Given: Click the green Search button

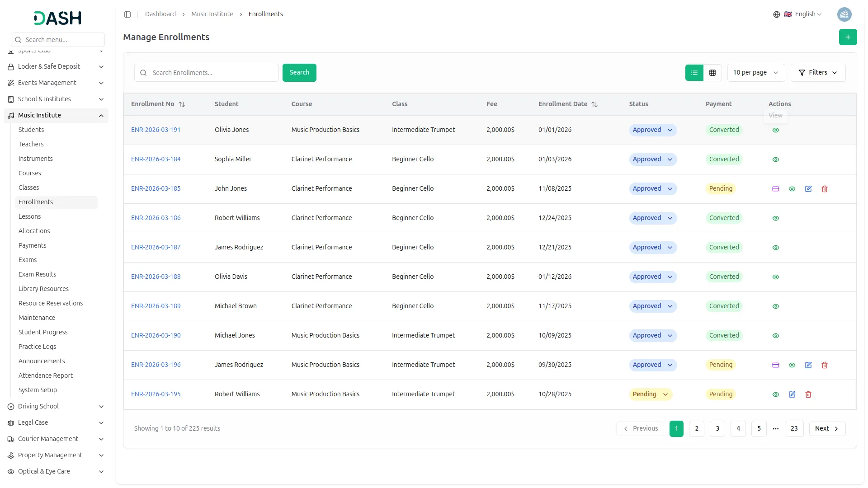Looking at the screenshot, I should (x=299, y=73).
